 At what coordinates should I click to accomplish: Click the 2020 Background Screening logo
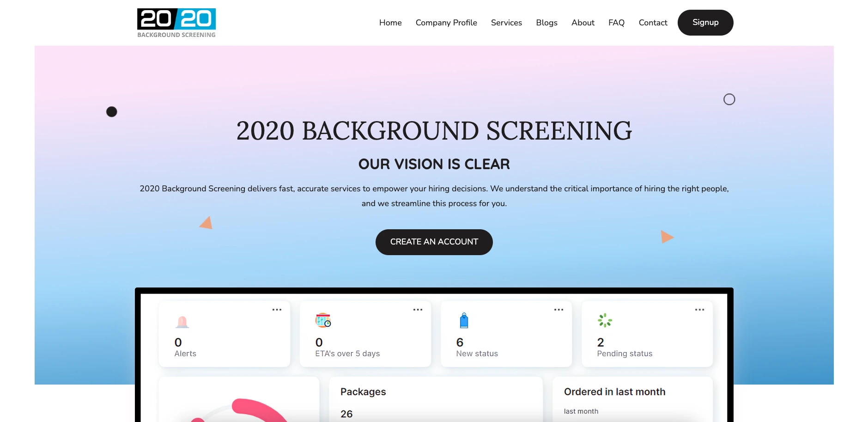(176, 23)
